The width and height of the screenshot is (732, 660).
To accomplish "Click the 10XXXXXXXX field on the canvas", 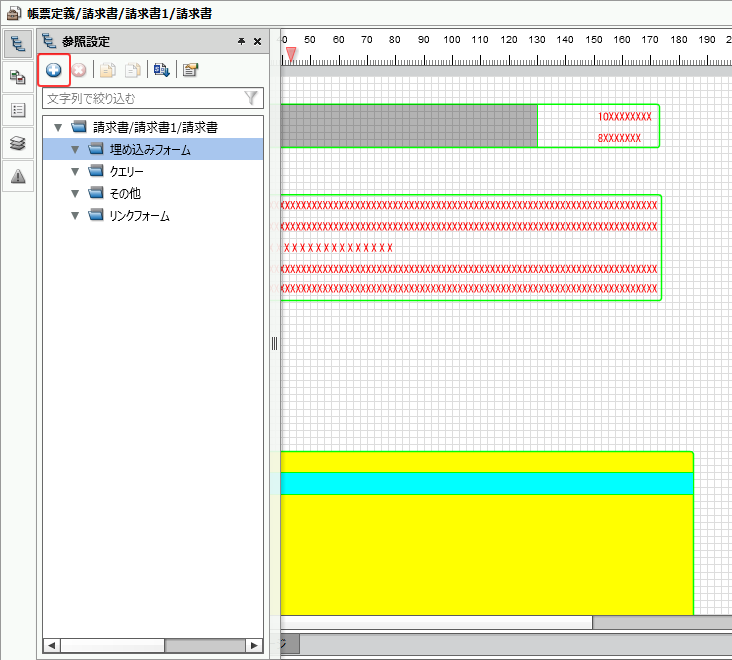I will pyautogui.click(x=625, y=117).
